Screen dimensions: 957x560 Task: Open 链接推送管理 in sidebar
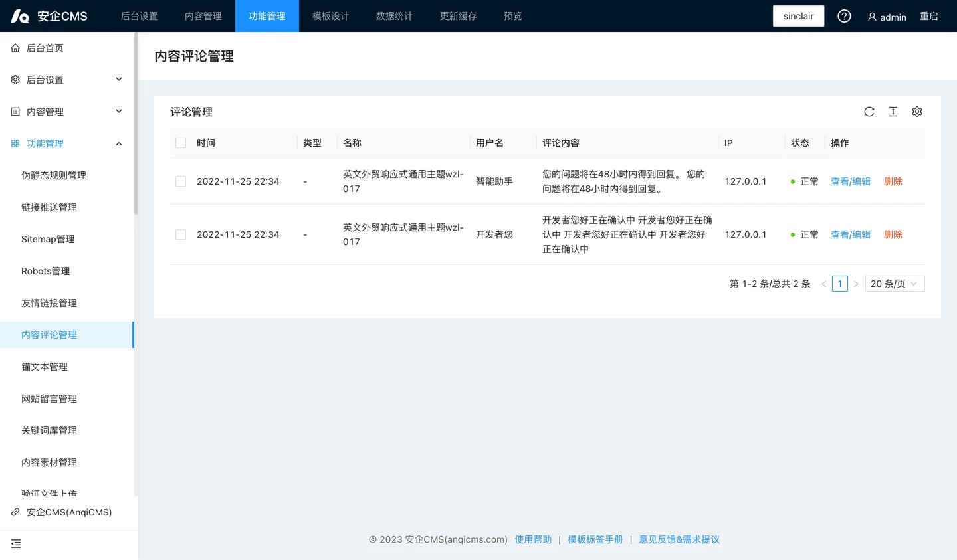coord(66,207)
